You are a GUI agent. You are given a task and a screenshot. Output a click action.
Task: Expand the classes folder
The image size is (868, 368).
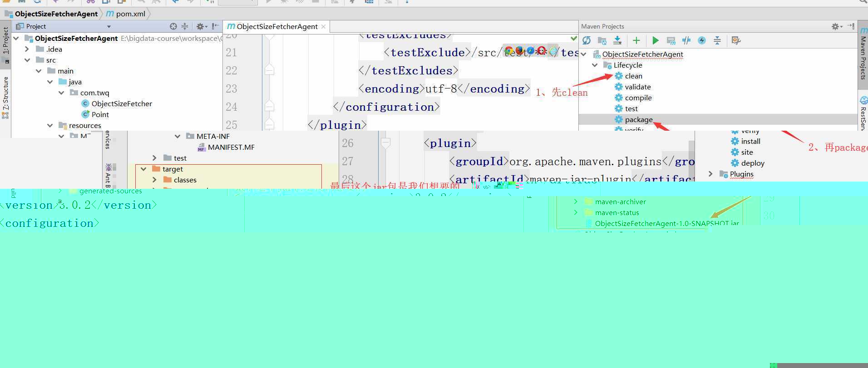pos(154,180)
